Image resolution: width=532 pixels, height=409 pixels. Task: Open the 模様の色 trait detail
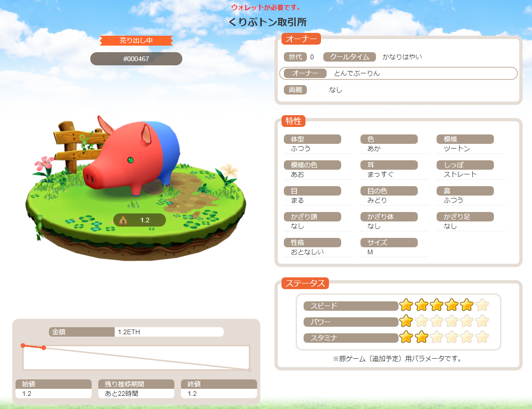pyautogui.click(x=313, y=165)
